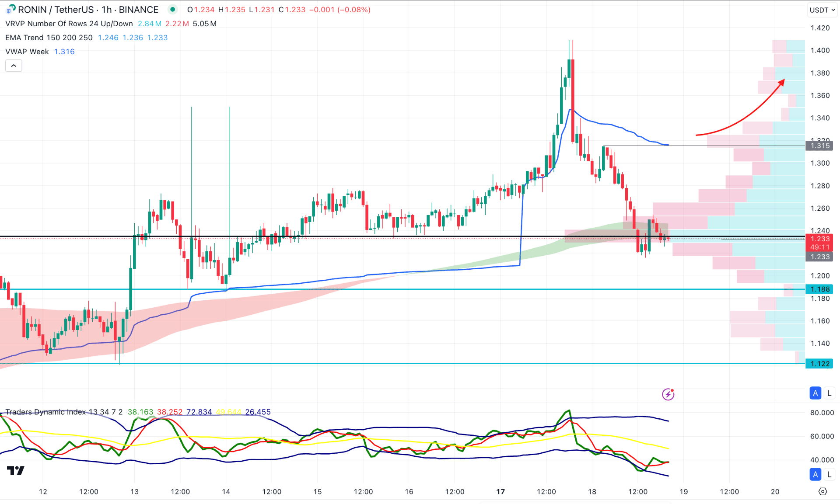The image size is (840, 504).
Task: Click the EMA value 1.236
Action: click(x=133, y=38)
